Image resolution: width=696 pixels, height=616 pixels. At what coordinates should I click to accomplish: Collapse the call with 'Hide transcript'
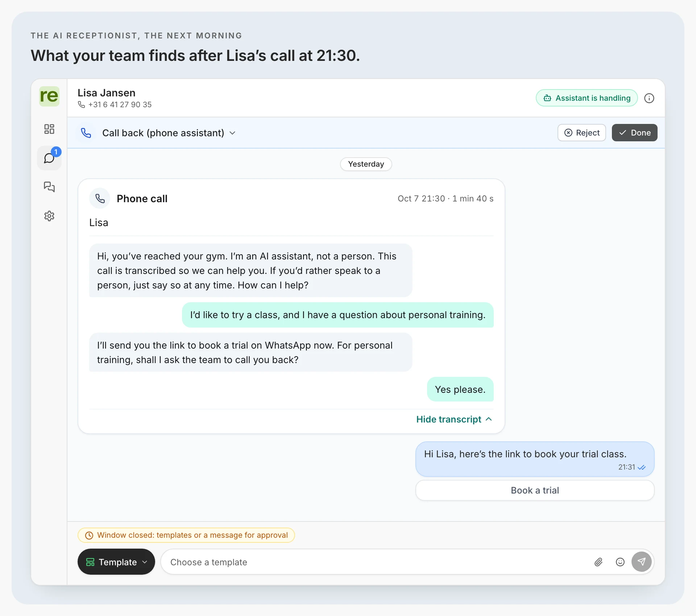coord(454,419)
